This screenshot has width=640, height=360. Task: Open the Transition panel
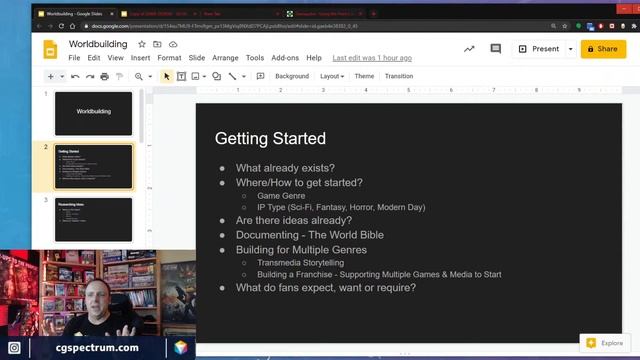pyautogui.click(x=399, y=76)
